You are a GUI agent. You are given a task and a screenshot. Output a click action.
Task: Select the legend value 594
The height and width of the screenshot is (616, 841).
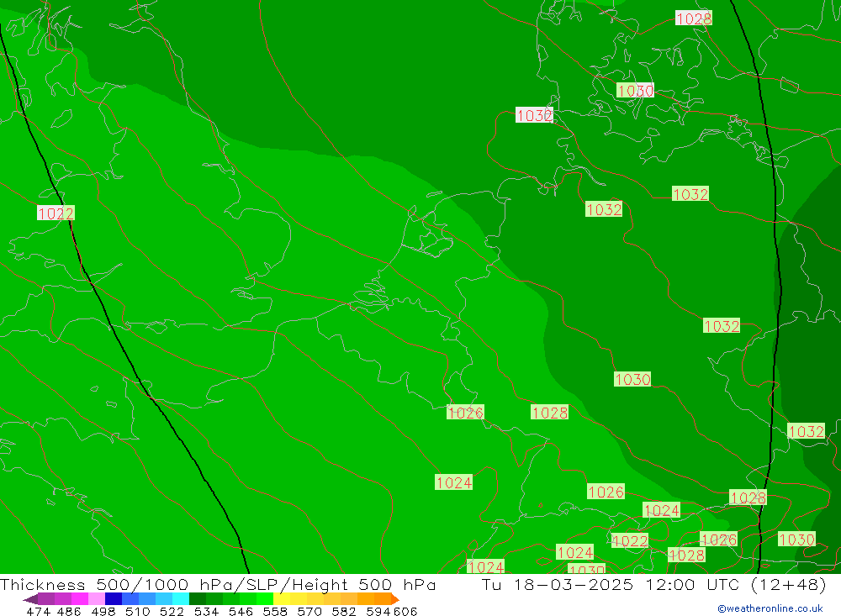pos(378,611)
